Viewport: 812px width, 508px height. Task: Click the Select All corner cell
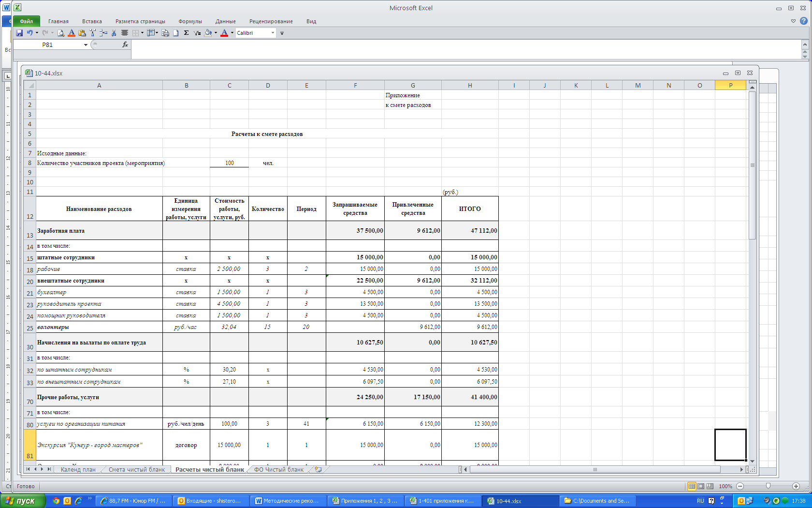[30, 85]
